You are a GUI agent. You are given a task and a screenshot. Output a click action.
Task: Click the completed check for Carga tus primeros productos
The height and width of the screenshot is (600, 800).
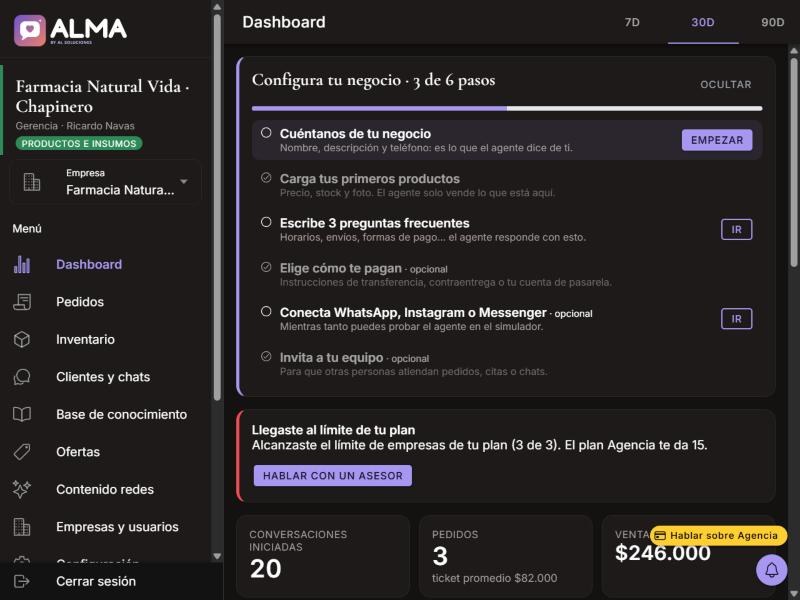point(266,178)
